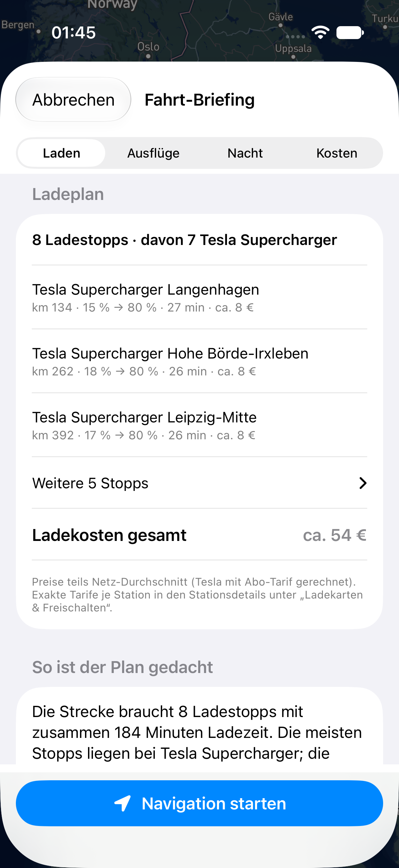Screen dimensions: 399x868
Task: Open Tesla Supercharger Leipzig-Mitte stop
Action: (x=199, y=425)
